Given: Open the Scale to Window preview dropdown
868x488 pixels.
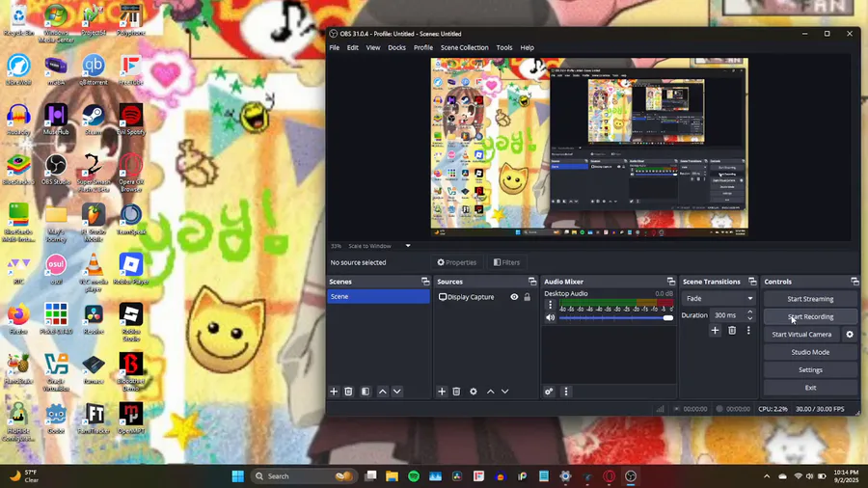Looking at the screenshot, I should point(379,246).
